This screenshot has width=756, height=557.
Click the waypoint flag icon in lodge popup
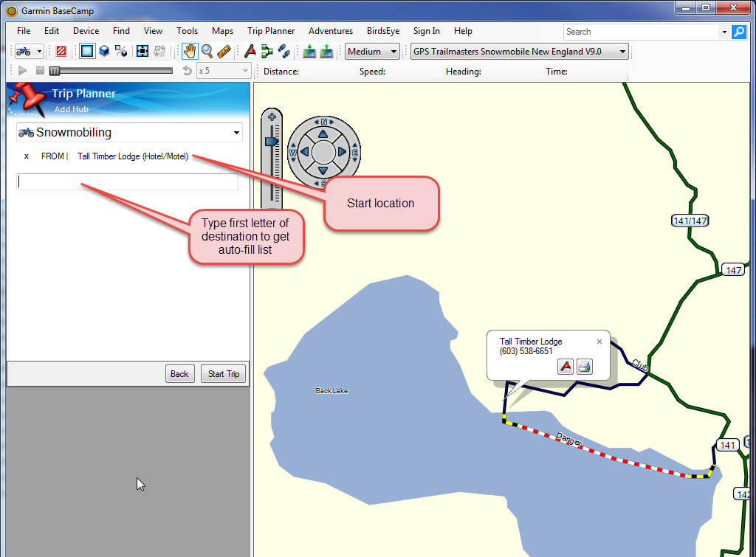pos(566,367)
